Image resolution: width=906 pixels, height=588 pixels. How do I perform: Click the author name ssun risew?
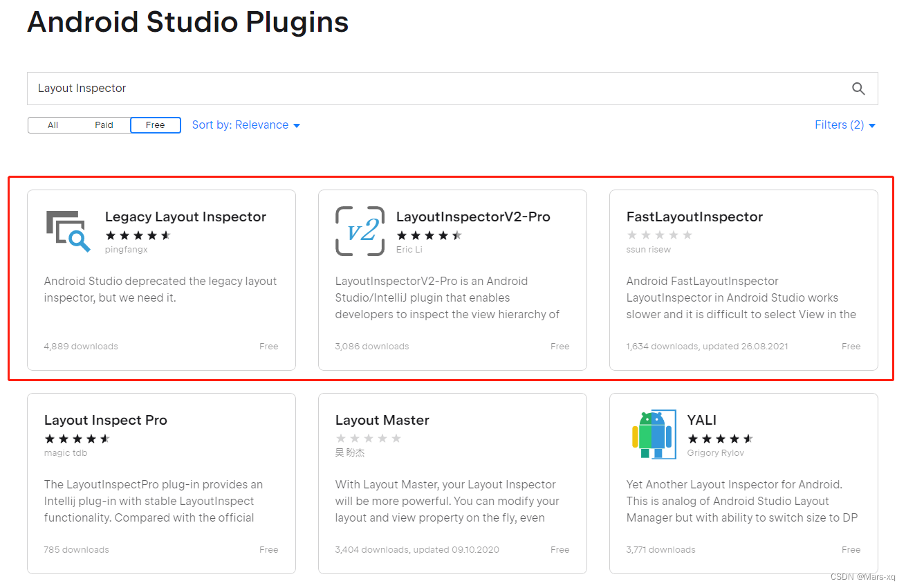click(x=649, y=250)
